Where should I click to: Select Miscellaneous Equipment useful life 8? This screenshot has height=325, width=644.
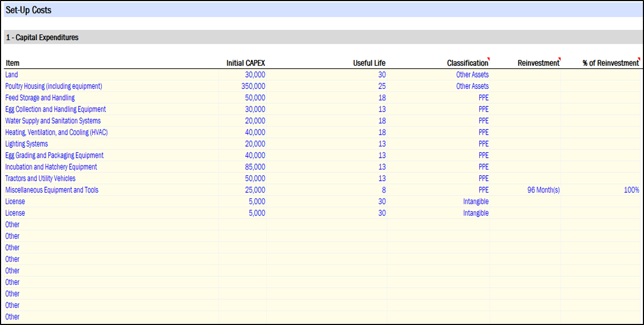point(327,190)
